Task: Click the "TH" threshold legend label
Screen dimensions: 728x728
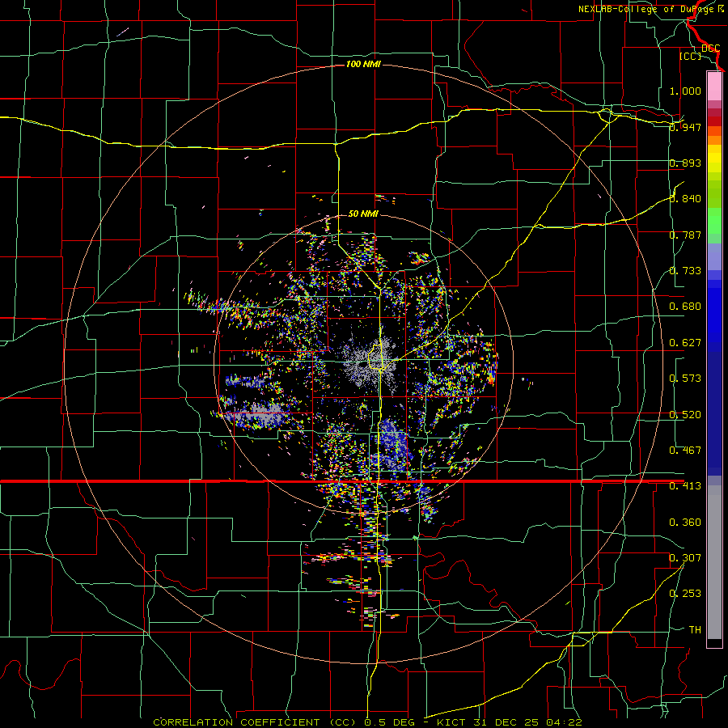Action: pyautogui.click(x=695, y=630)
